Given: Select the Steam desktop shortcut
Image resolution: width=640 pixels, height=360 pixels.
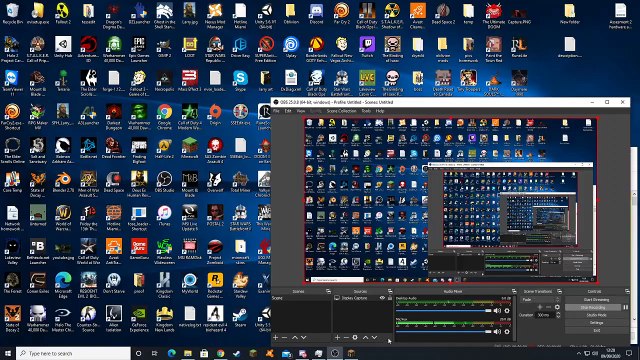Looking at the screenshot, I should coord(240,317).
